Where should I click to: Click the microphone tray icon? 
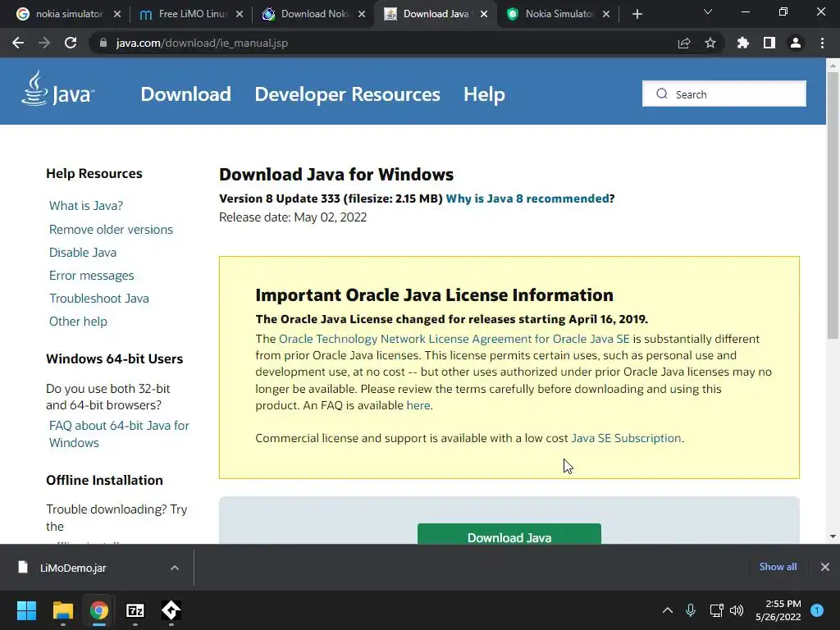click(691, 610)
